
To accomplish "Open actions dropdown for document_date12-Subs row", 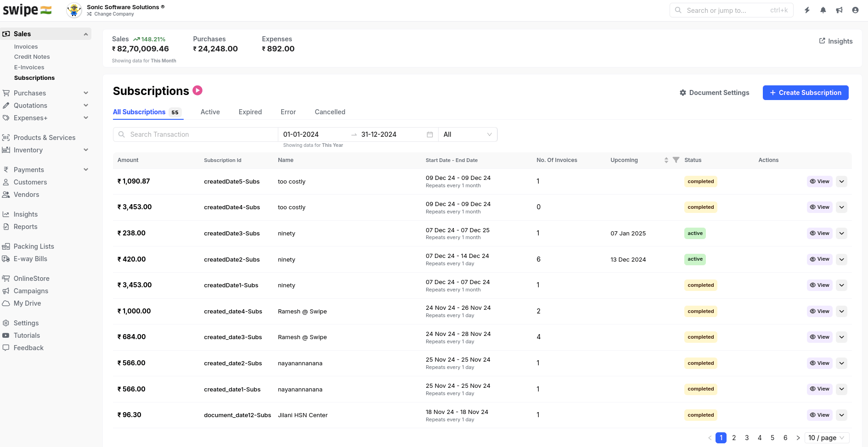I will coord(841,415).
